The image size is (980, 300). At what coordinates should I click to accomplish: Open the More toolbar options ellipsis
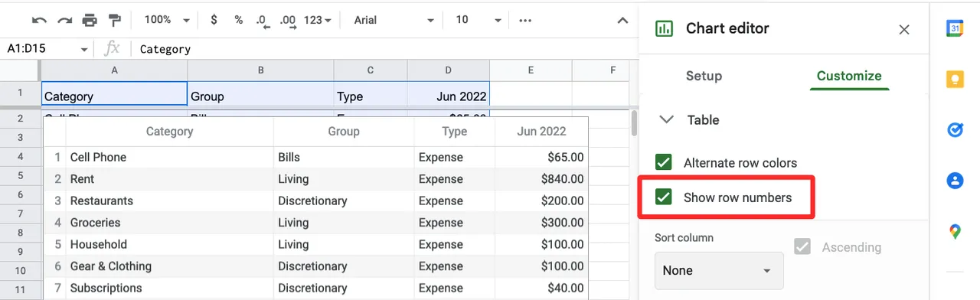pyautogui.click(x=525, y=20)
